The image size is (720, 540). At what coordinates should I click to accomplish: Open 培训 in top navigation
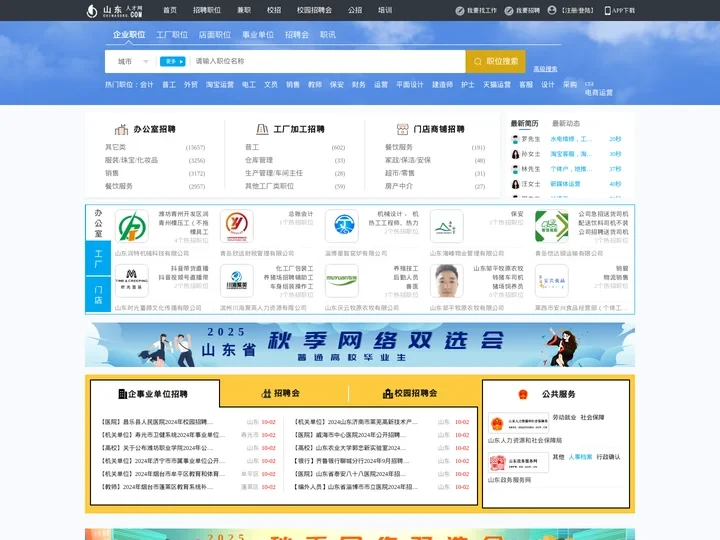tap(385, 10)
